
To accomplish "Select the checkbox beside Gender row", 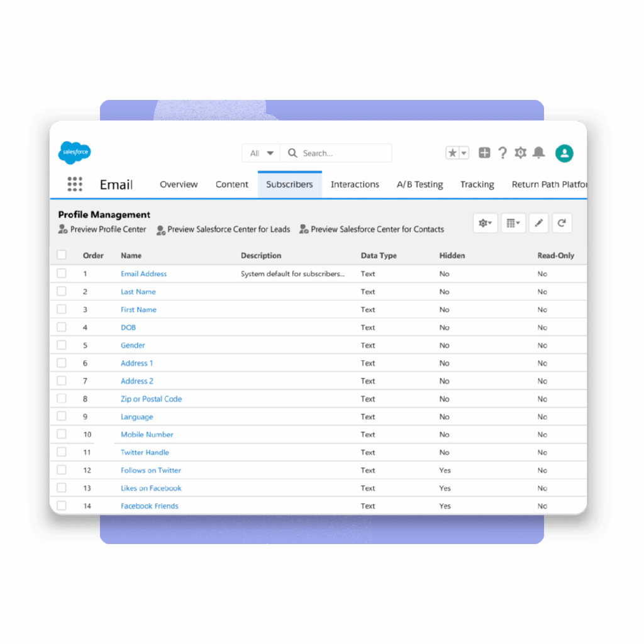I will pos(62,345).
